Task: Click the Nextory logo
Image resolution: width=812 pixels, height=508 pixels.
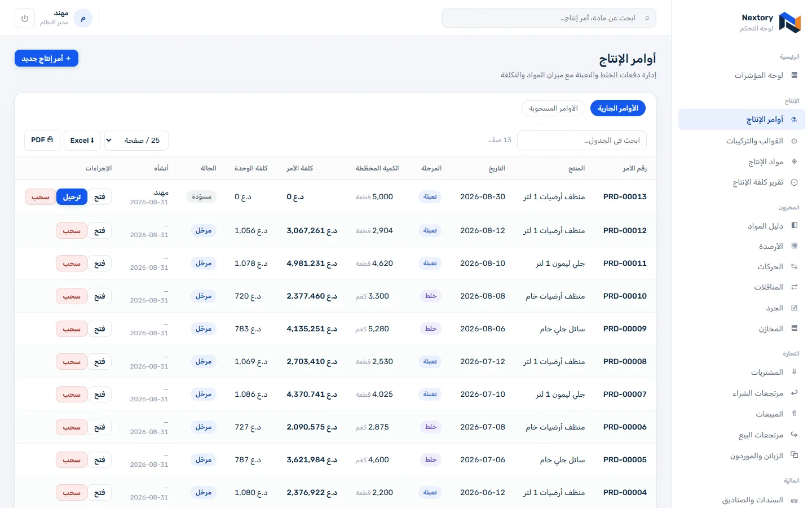Action: [x=789, y=23]
